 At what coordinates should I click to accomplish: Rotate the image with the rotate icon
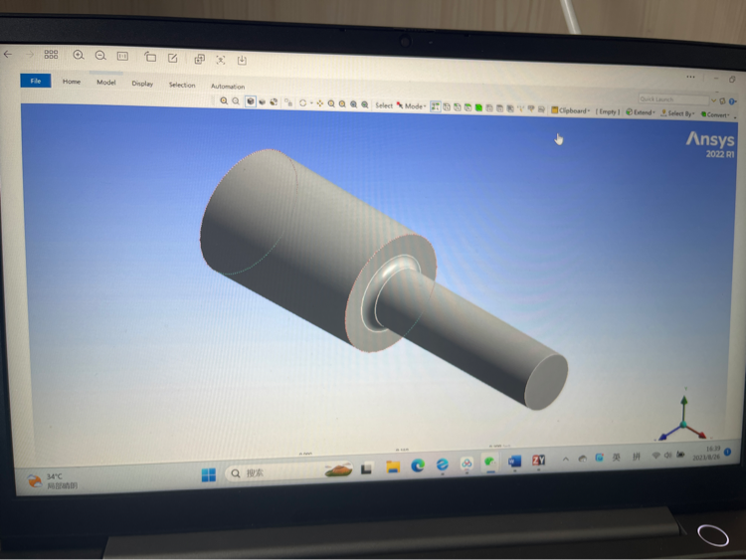coord(150,57)
